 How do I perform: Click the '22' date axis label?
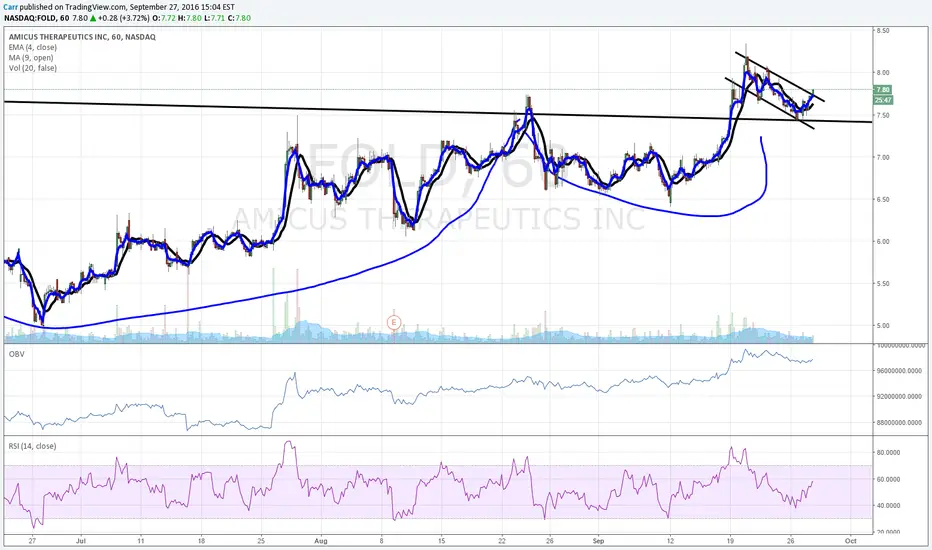tap(502, 541)
